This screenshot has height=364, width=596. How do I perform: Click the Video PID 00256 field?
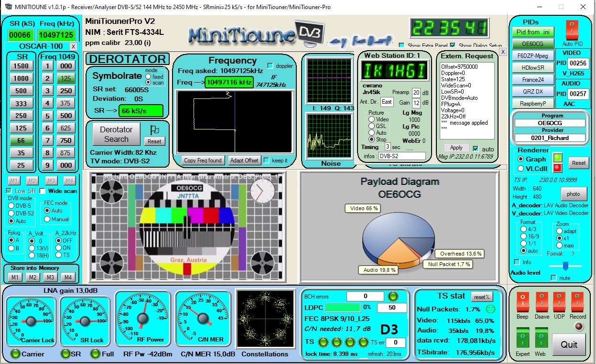tap(578, 63)
